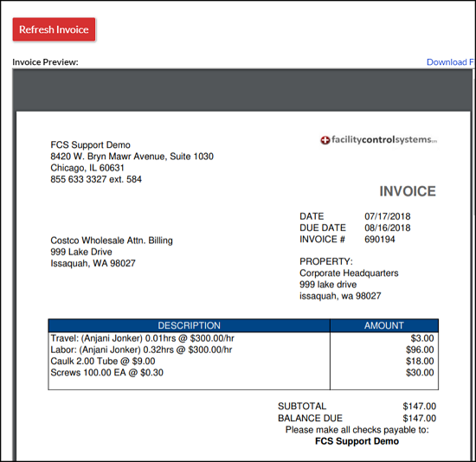The height and width of the screenshot is (462, 476).
Task: Click the DESCRIPTION column header
Action: [x=189, y=325]
